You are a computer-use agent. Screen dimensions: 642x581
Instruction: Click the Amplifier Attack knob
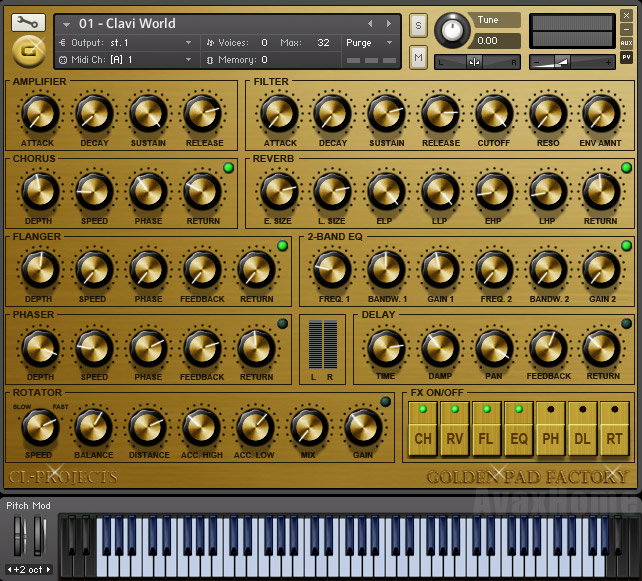(x=40, y=113)
